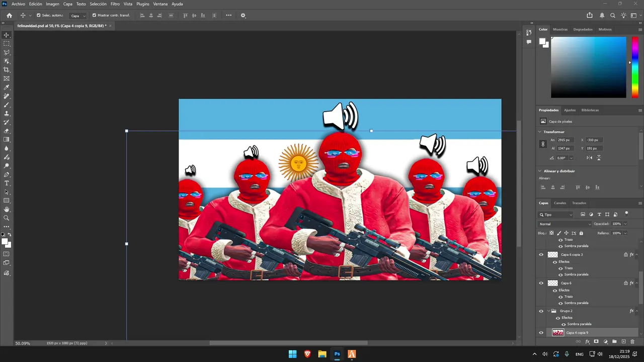644x362 pixels.
Task: Hide the Capa 6 layer
Action: coord(541,283)
